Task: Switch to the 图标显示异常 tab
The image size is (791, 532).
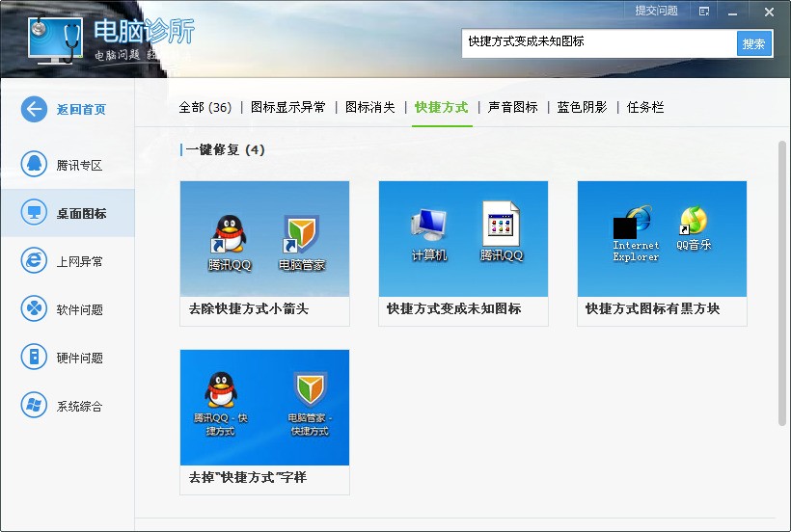Action: coord(287,107)
